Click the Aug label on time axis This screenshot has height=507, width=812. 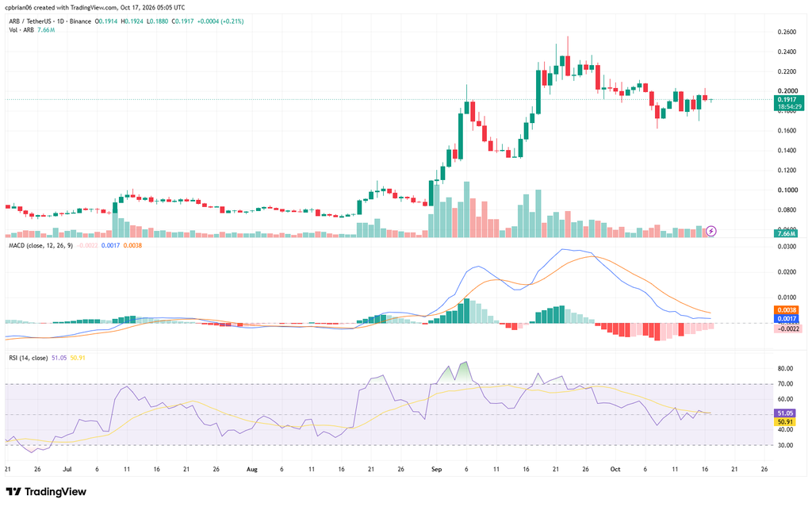[x=251, y=469]
